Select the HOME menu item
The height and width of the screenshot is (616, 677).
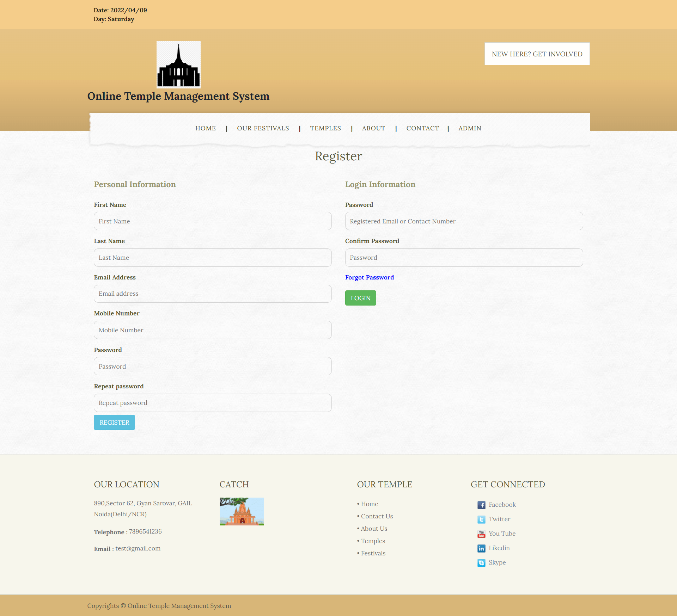click(x=206, y=128)
